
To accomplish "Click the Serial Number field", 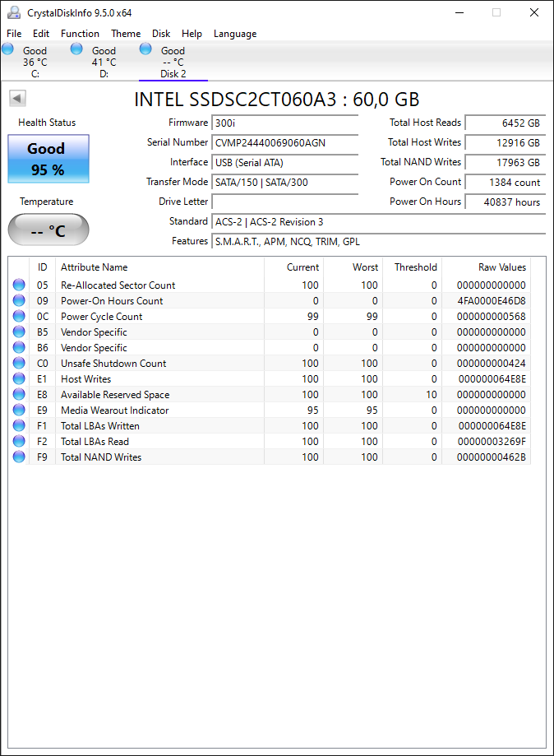I will tap(284, 142).
